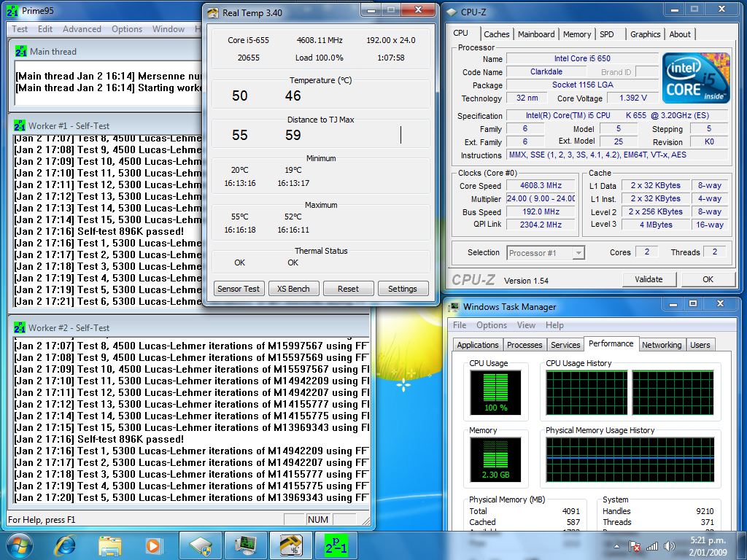The image size is (747, 560).
Task: Click the Package value "Socket 1156 LGA"
Action: [x=582, y=85]
